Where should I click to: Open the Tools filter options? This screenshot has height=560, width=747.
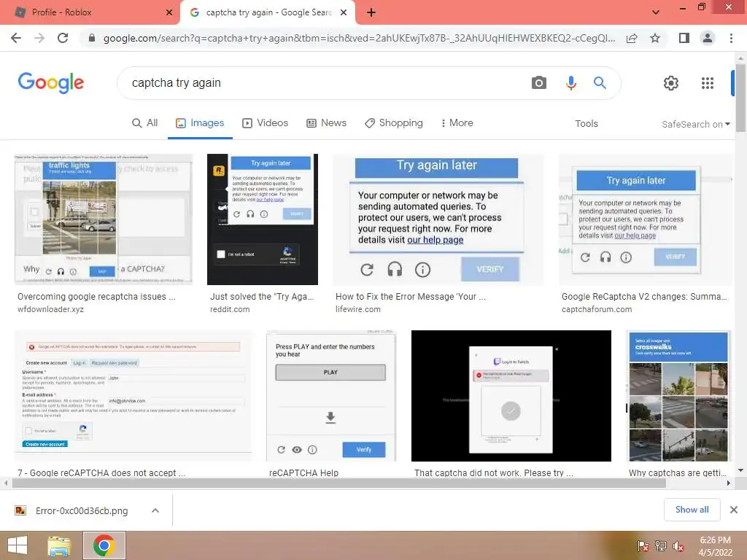(x=586, y=123)
